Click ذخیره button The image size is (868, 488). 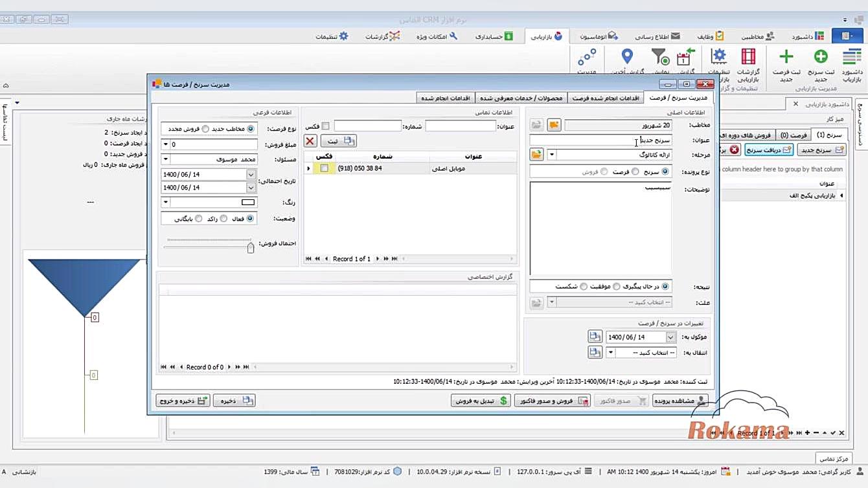[x=234, y=401]
